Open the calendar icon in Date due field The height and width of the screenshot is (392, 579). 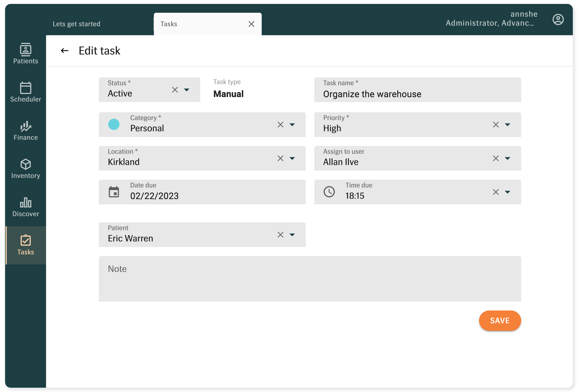114,192
